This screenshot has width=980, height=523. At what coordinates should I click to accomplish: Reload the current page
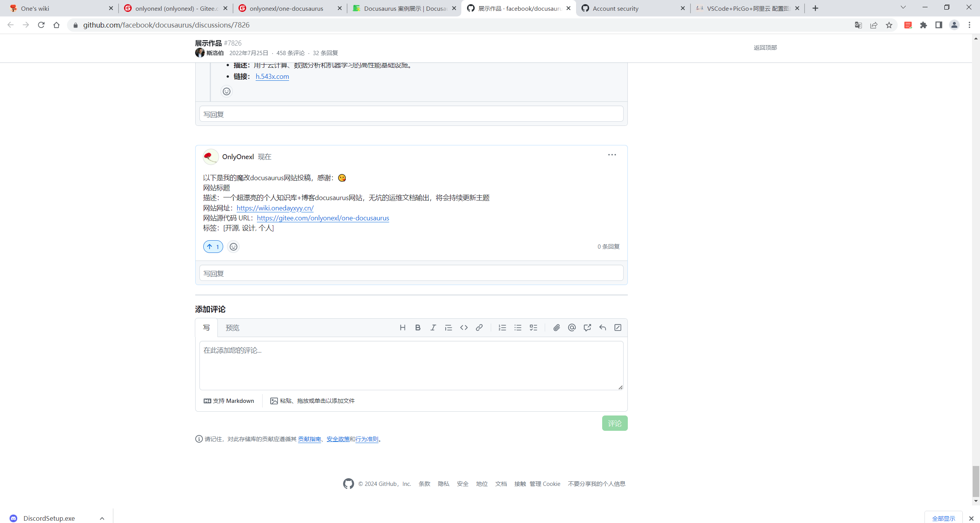click(x=41, y=25)
